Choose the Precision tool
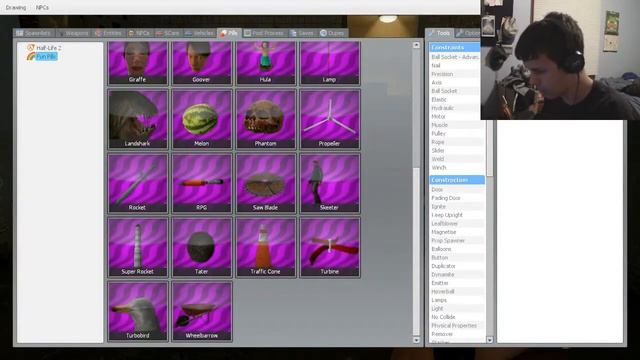Viewport: 640px width, 360px height. click(455, 74)
